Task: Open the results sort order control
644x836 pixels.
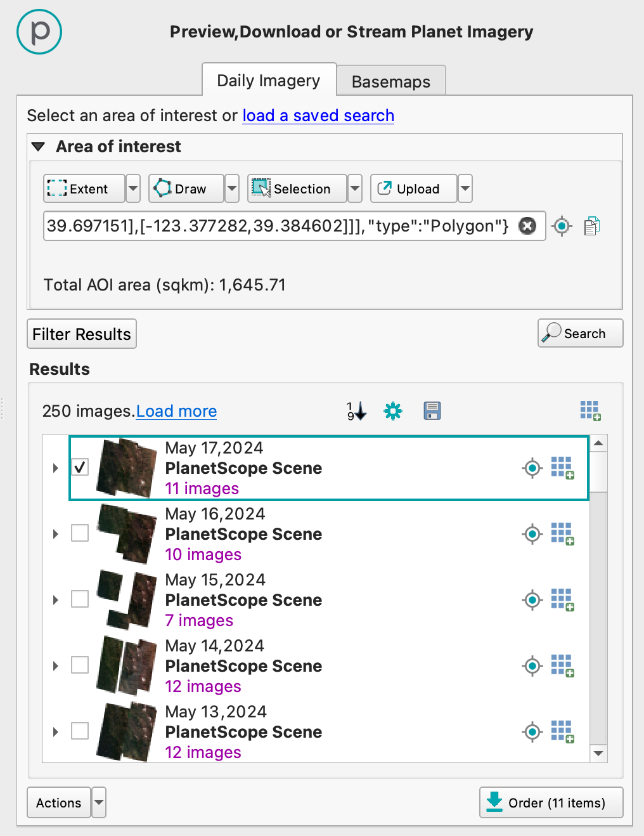Action: (356, 411)
